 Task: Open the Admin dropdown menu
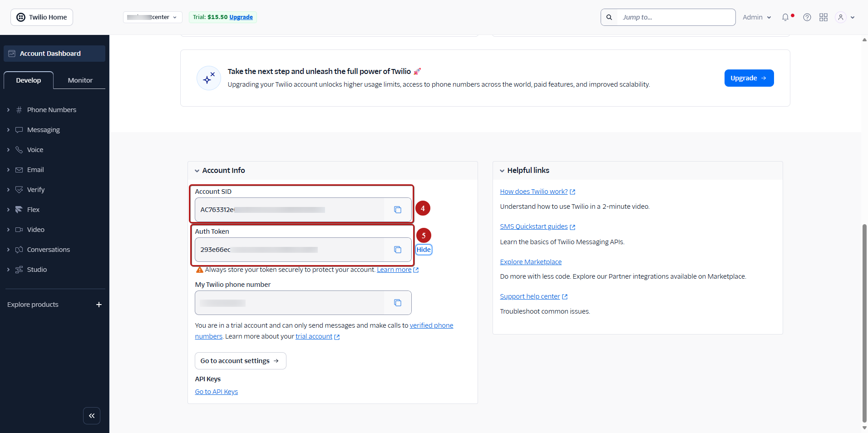point(757,17)
